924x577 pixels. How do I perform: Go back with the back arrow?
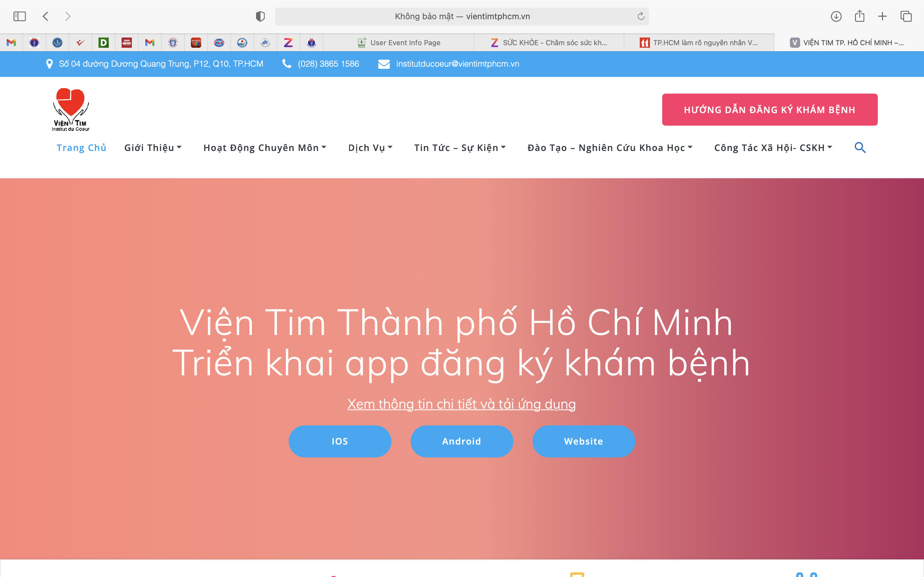(x=46, y=16)
